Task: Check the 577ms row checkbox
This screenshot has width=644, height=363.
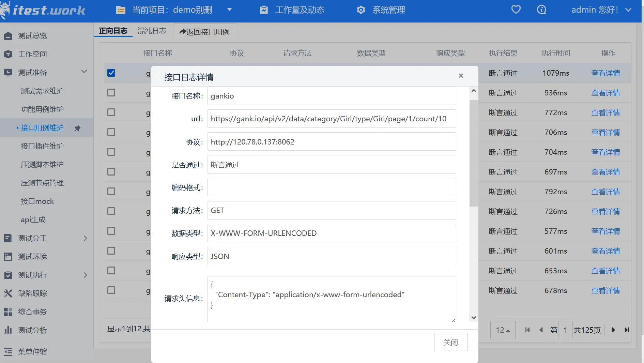Action: pyautogui.click(x=111, y=231)
